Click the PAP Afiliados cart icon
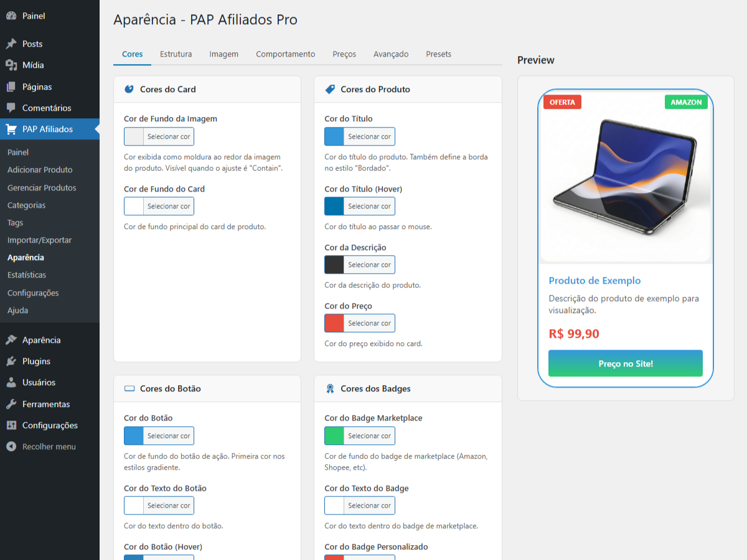 [11, 129]
